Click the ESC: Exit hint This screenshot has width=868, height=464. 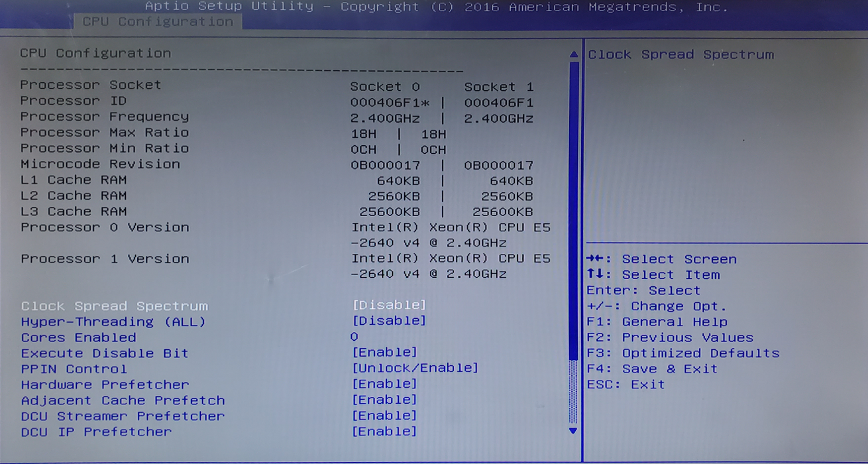click(625, 384)
